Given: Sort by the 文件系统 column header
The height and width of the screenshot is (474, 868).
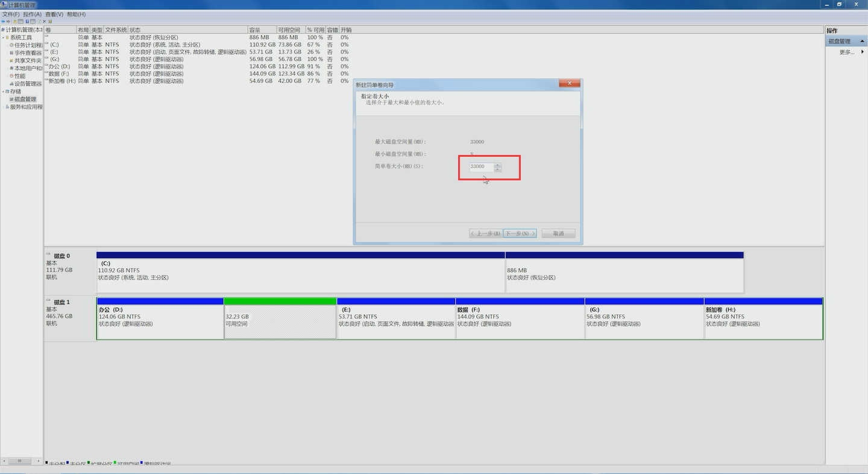Looking at the screenshot, I should click(116, 30).
